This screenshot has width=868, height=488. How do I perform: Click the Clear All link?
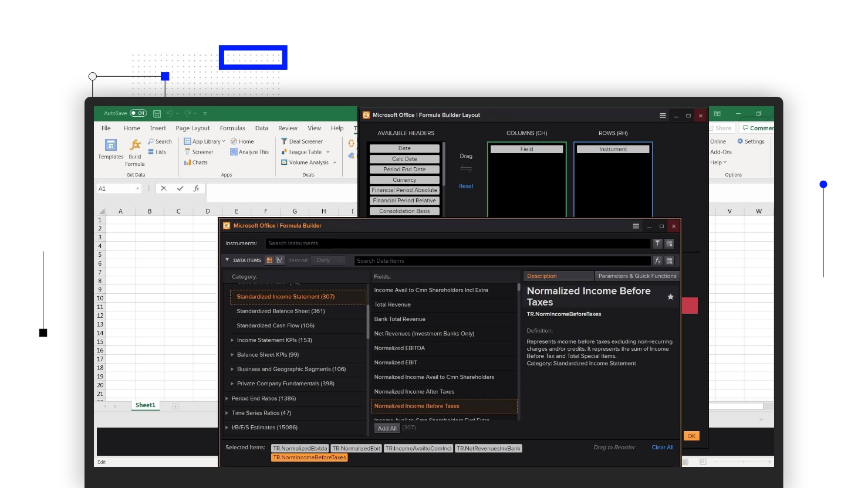[x=663, y=448]
